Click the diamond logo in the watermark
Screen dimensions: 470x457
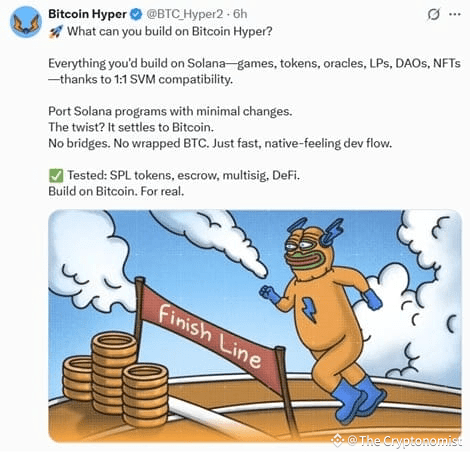337,440
